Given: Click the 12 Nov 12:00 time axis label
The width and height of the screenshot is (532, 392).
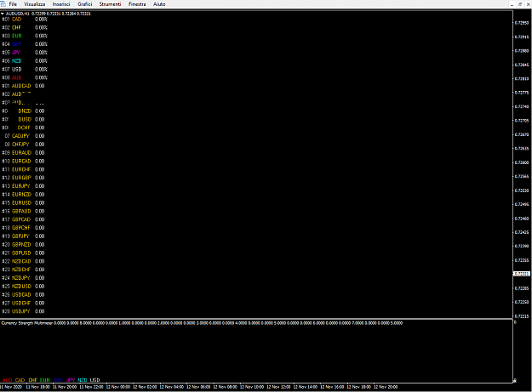Looking at the screenshot, I should click(278, 387).
